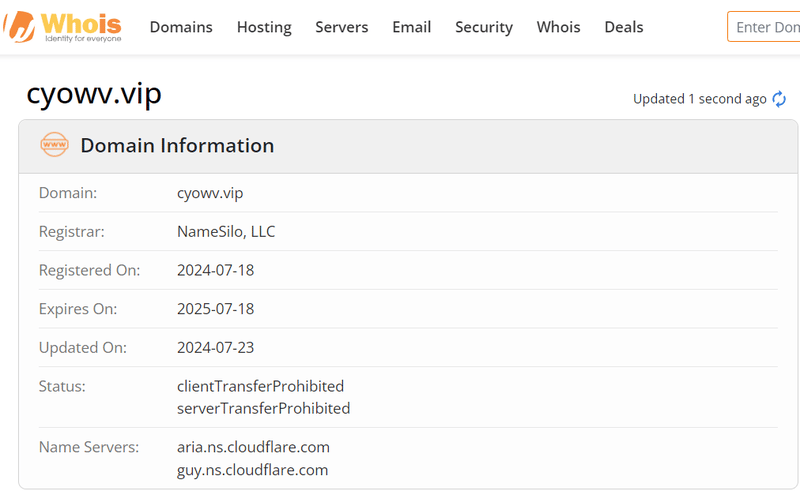800x491 pixels.
Task: Open the Email menu item
Action: 411,27
